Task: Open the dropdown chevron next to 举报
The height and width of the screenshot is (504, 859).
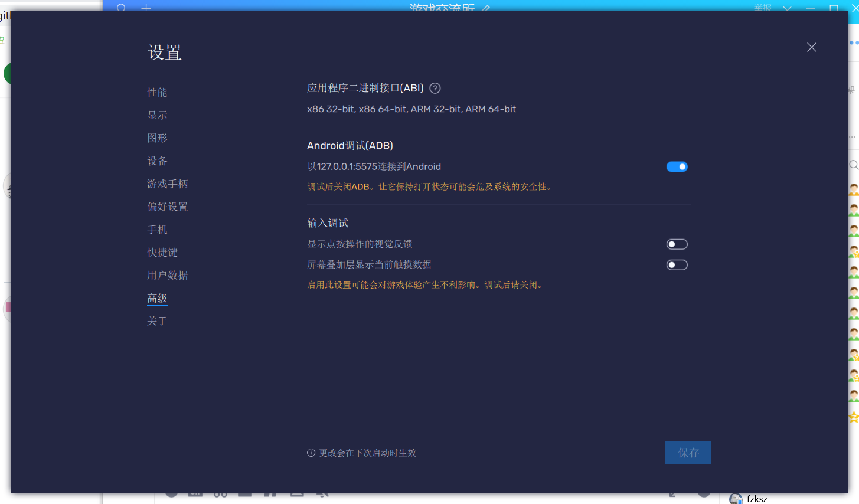Action: tap(787, 9)
